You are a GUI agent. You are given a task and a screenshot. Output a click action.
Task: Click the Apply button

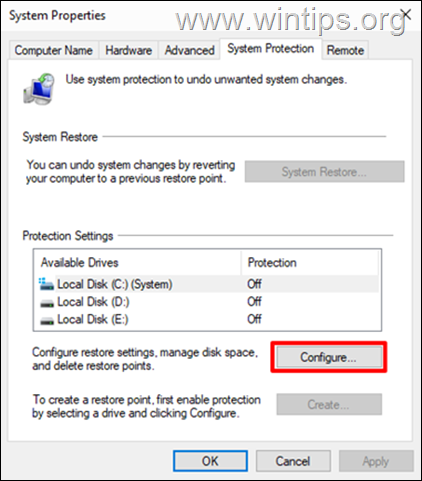pos(376,461)
